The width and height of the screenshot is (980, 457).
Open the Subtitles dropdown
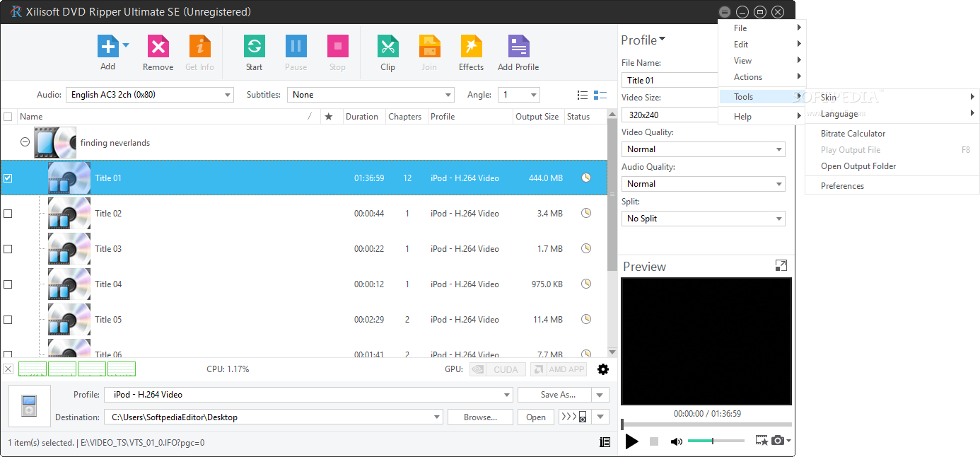(371, 95)
